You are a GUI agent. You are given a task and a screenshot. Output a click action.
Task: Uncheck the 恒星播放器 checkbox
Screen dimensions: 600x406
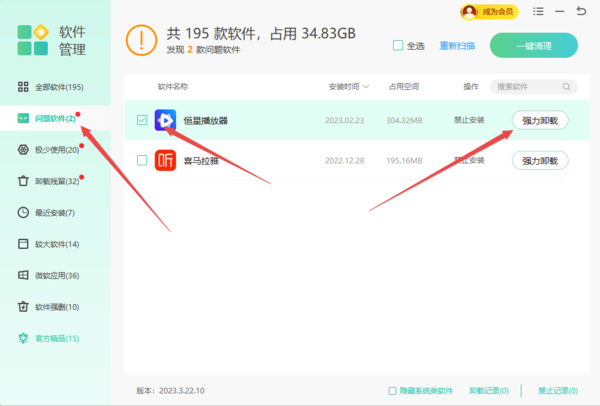[x=142, y=120]
